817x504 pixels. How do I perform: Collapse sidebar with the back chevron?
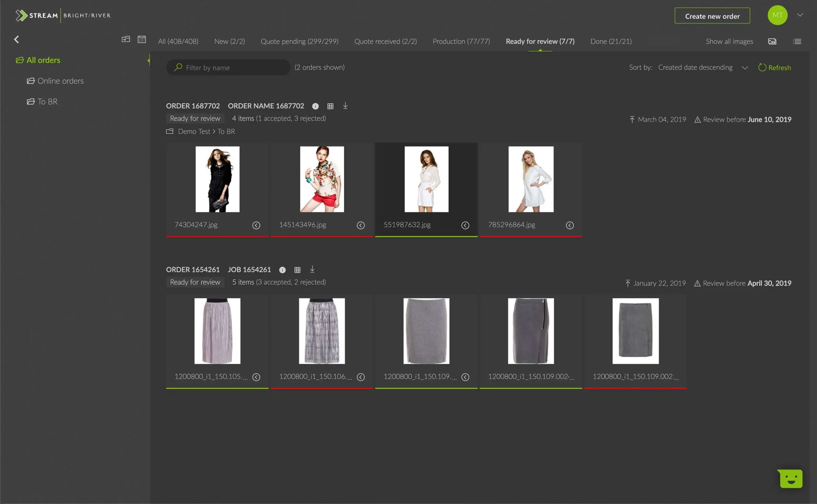click(x=16, y=39)
